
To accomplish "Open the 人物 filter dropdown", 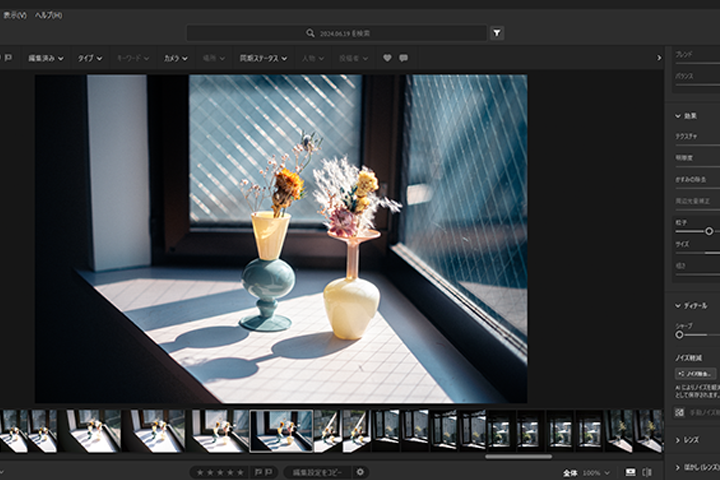I will pyautogui.click(x=313, y=58).
